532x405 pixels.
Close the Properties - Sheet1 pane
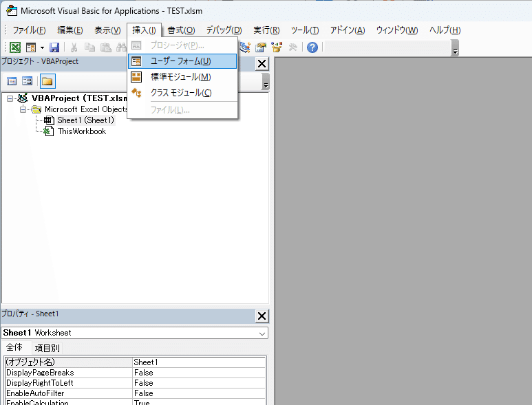[x=262, y=316]
